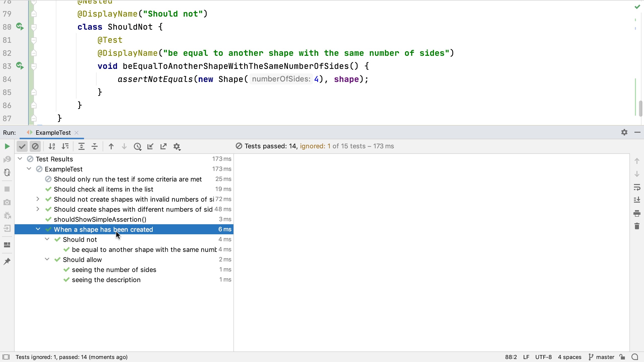Expand 'Should create shapes with different numbers' node
The width and height of the screenshot is (644, 362).
click(38, 209)
